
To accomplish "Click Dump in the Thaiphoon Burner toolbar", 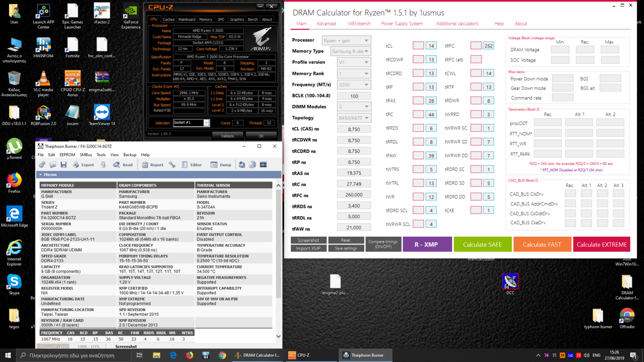I will pos(221,164).
